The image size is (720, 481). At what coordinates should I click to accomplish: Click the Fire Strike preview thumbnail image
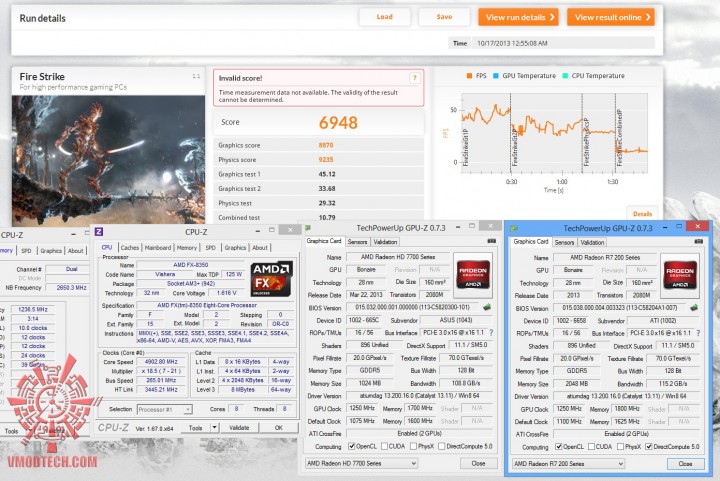[x=108, y=160]
